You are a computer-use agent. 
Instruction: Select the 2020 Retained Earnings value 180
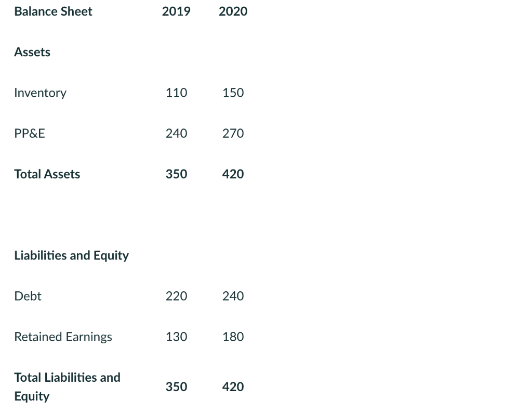pos(233,337)
